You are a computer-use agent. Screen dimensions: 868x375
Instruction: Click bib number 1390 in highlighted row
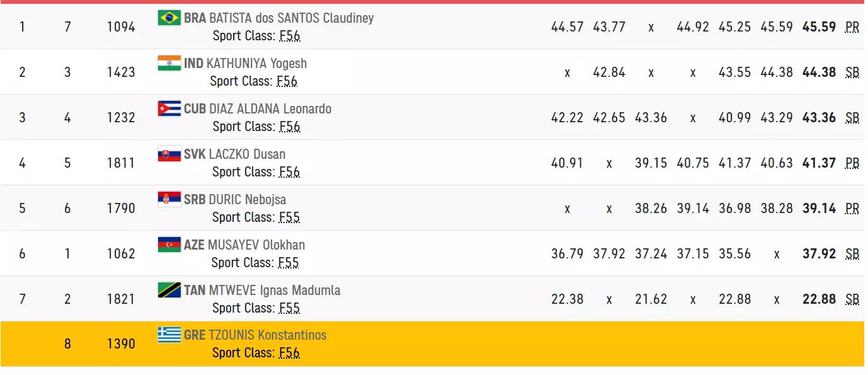click(x=121, y=344)
